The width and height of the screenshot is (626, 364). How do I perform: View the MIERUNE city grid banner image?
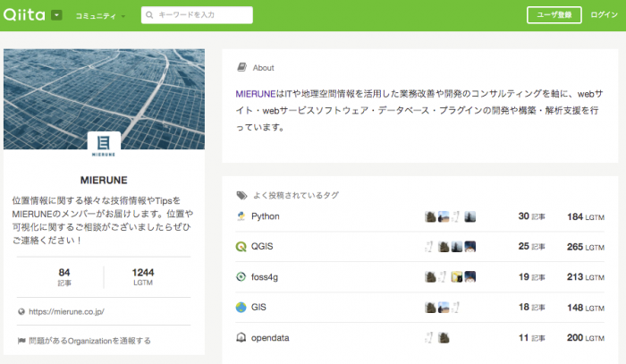(x=105, y=99)
